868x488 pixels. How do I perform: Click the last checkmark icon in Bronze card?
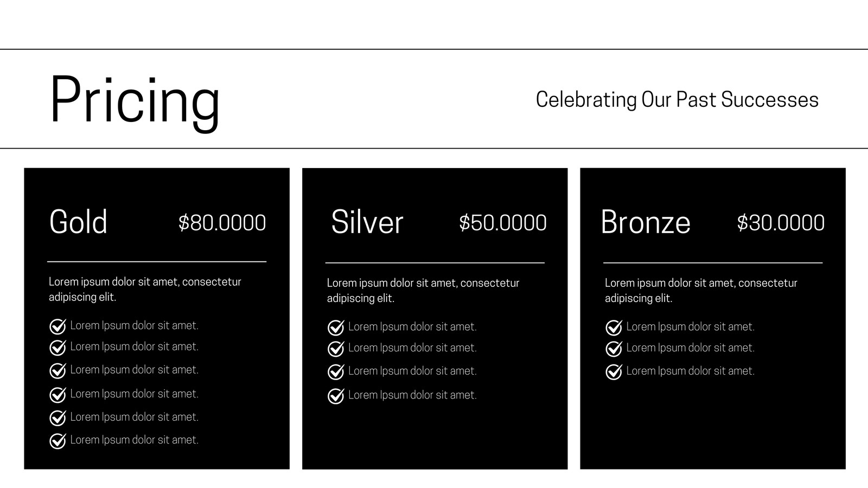pos(614,371)
